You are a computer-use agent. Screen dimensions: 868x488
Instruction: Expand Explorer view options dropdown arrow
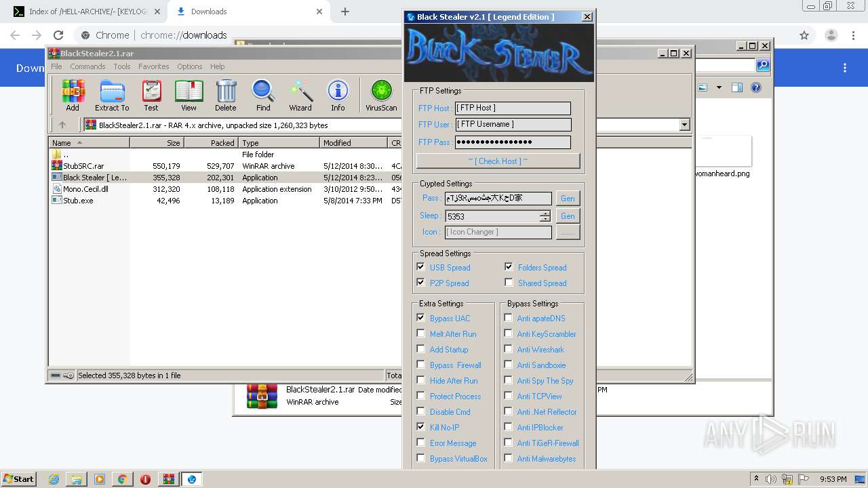(718, 87)
